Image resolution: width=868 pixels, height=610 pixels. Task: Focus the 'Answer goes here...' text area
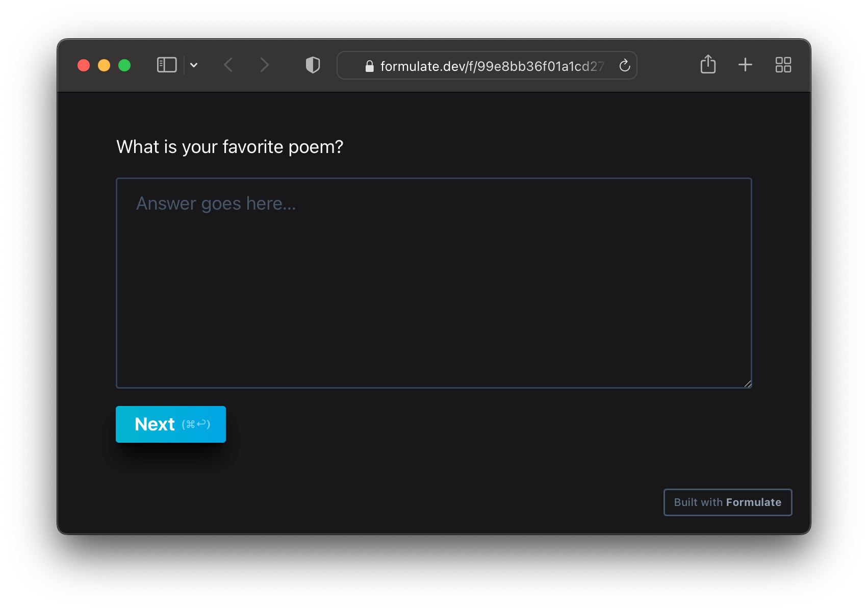coord(433,283)
